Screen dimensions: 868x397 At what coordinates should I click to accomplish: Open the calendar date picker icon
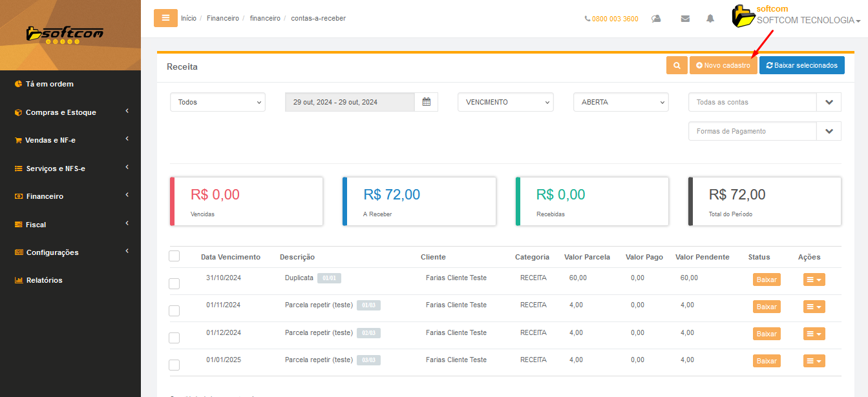pos(426,102)
